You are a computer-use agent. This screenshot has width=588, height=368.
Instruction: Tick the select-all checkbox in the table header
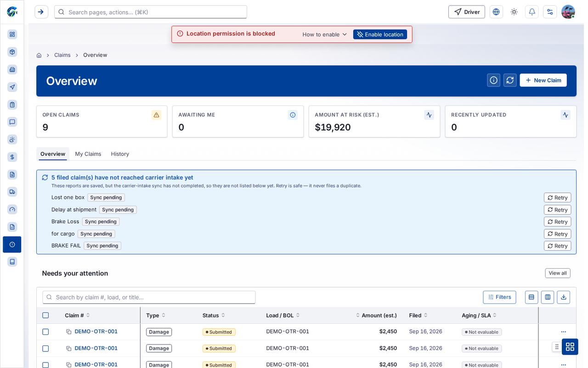pos(45,315)
